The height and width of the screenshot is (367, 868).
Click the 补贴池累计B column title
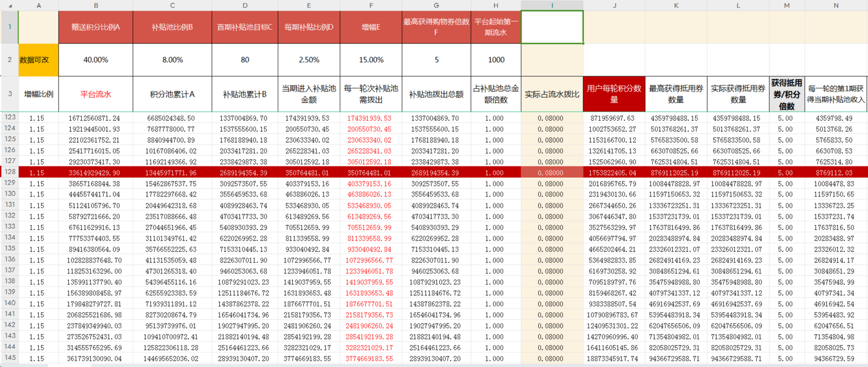pyautogui.click(x=245, y=94)
